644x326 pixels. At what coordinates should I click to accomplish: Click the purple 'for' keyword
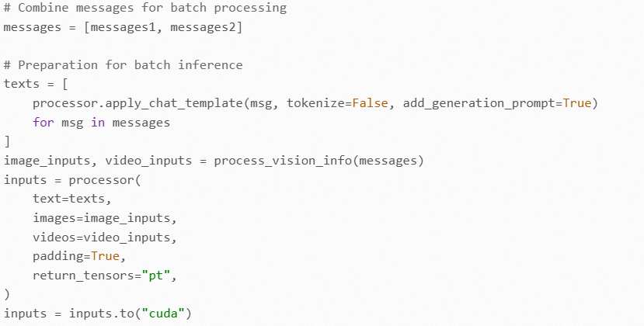tap(44, 123)
